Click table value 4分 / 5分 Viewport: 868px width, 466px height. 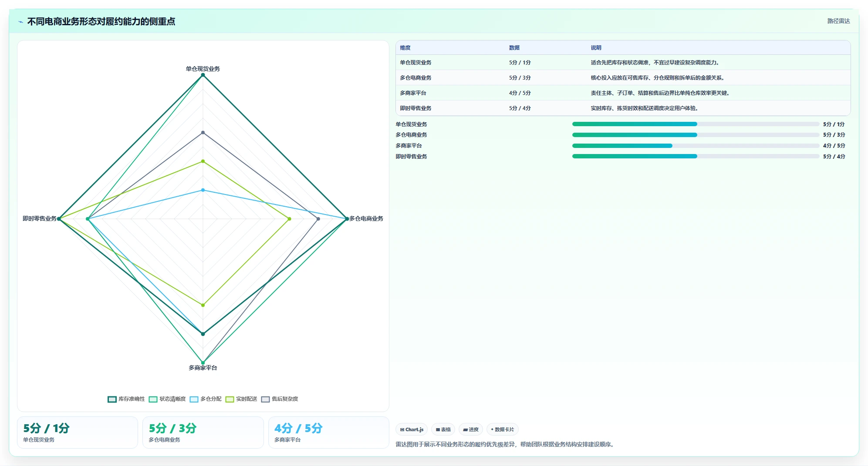click(520, 93)
